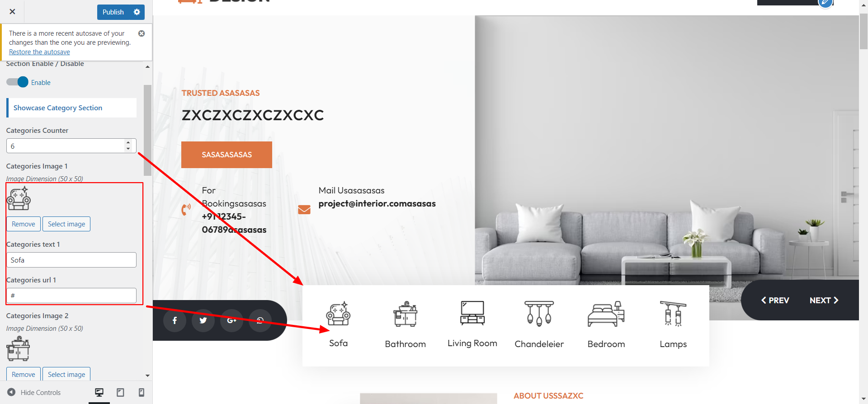Click the Bedroom category icon
Image resolution: width=868 pixels, height=404 pixels.
coord(606,314)
